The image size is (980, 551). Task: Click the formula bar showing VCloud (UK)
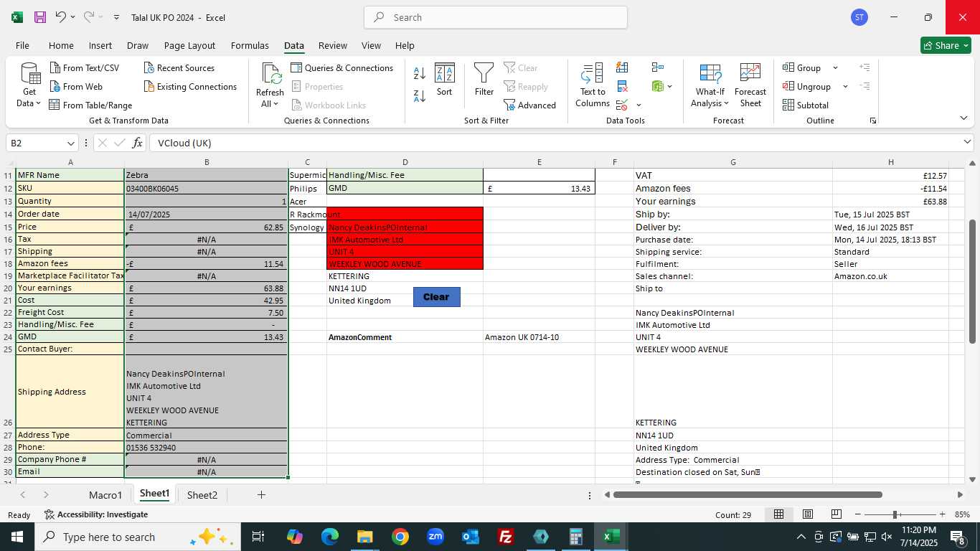click(x=554, y=143)
